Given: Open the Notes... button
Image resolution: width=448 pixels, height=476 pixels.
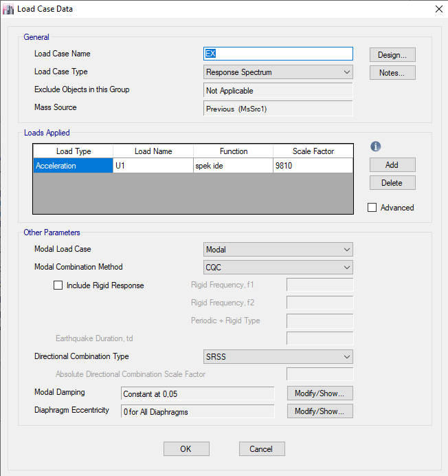Looking at the screenshot, I should [x=392, y=72].
